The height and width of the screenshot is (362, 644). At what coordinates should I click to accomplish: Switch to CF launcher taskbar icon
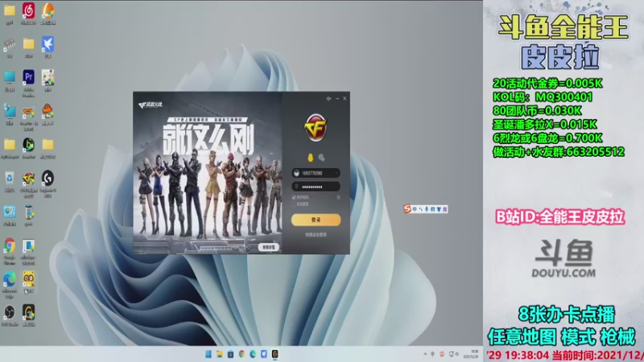pos(275,354)
